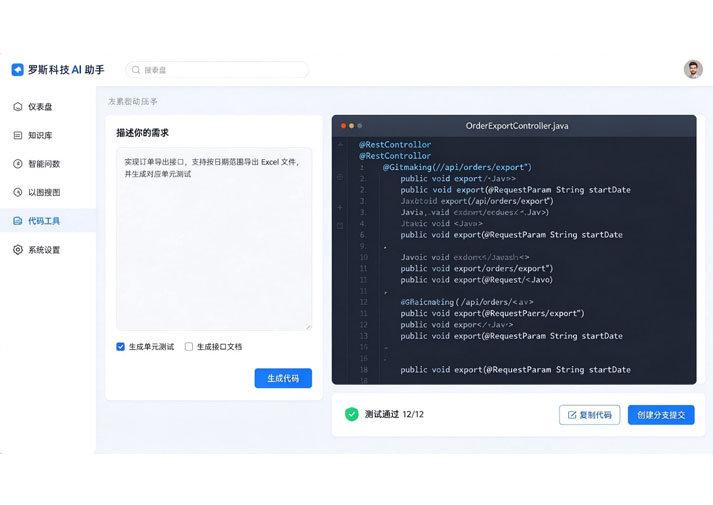The height and width of the screenshot is (505, 713).
Task: Open 系统设置 in the sidebar
Action: click(x=48, y=250)
